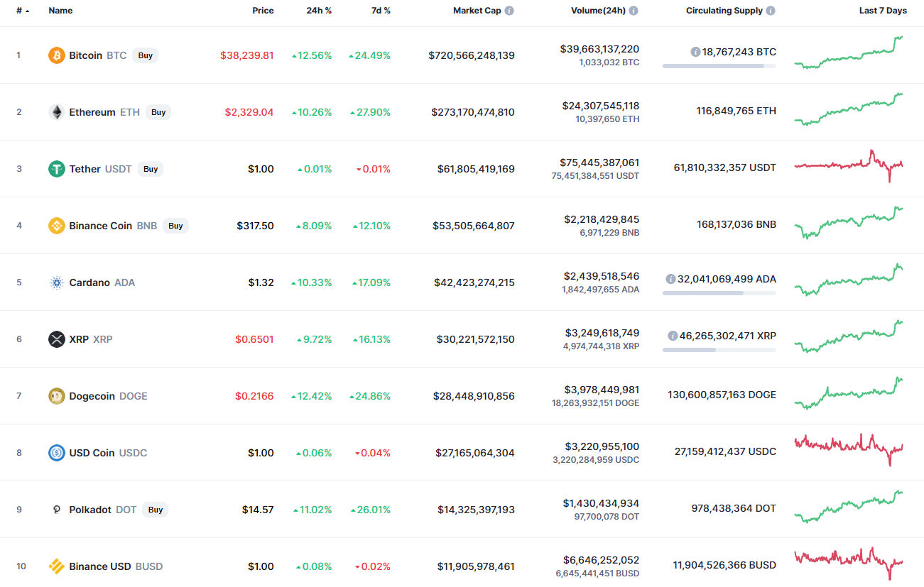The width and height of the screenshot is (924, 587).
Task: Open Ethereum's last 7 days sparkline chart
Action: [x=849, y=110]
